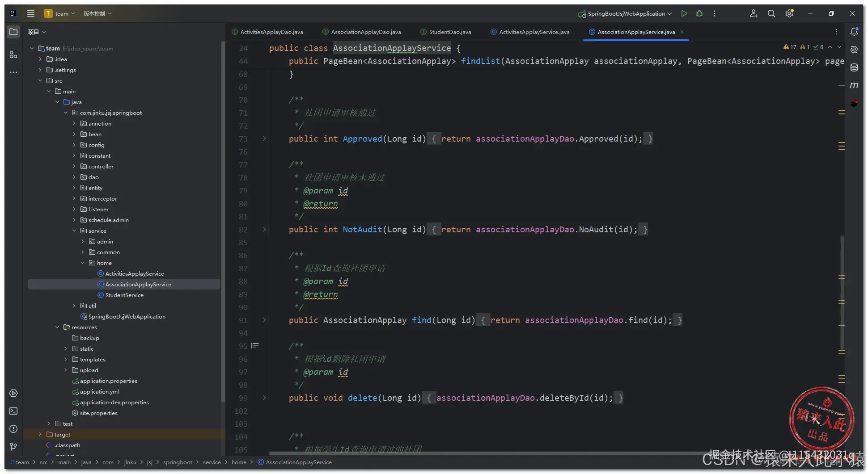Open more run actions menu
Image resolution: width=868 pixels, height=474 pixels.
click(x=715, y=13)
